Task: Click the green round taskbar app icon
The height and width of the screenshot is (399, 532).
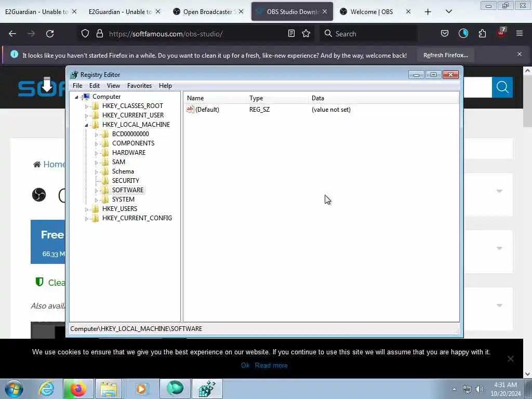Action: 175,389
